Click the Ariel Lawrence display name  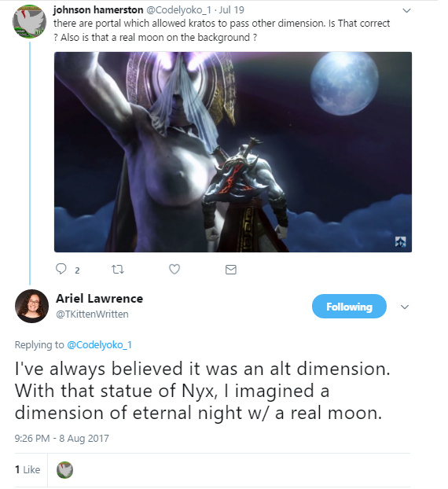tap(100, 299)
